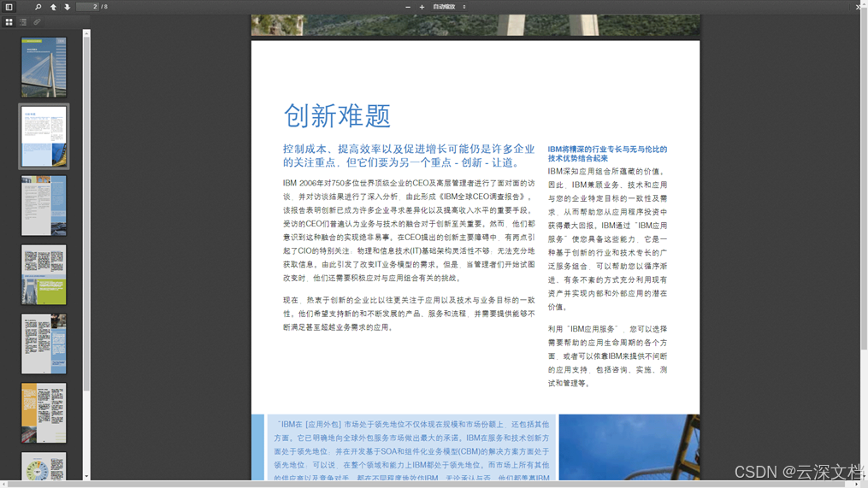The height and width of the screenshot is (488, 868).
Task: Open the page 6 thumbnail with orange block
Action: click(44, 413)
